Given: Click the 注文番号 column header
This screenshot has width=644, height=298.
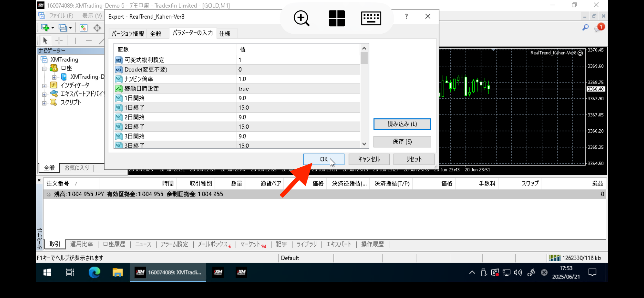Looking at the screenshot, I should (x=71, y=184).
